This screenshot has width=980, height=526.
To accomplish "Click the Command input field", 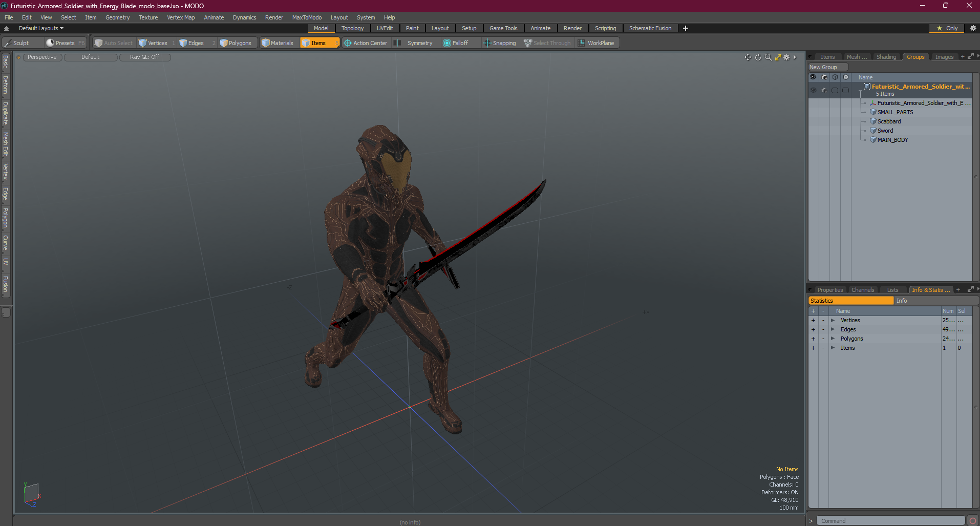I will pyautogui.click(x=891, y=521).
